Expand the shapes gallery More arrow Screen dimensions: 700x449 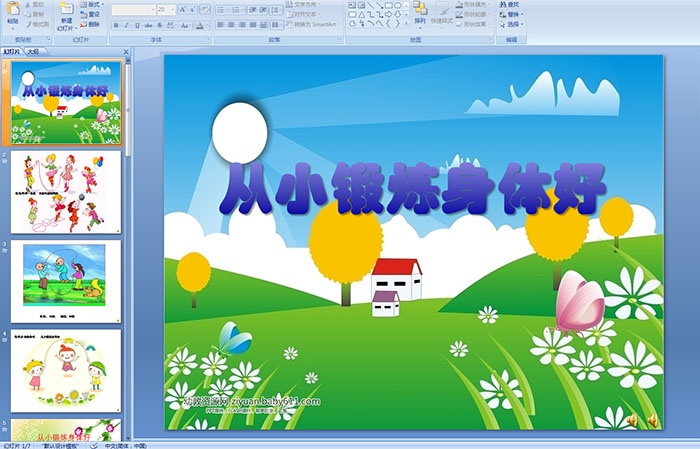pos(406,23)
